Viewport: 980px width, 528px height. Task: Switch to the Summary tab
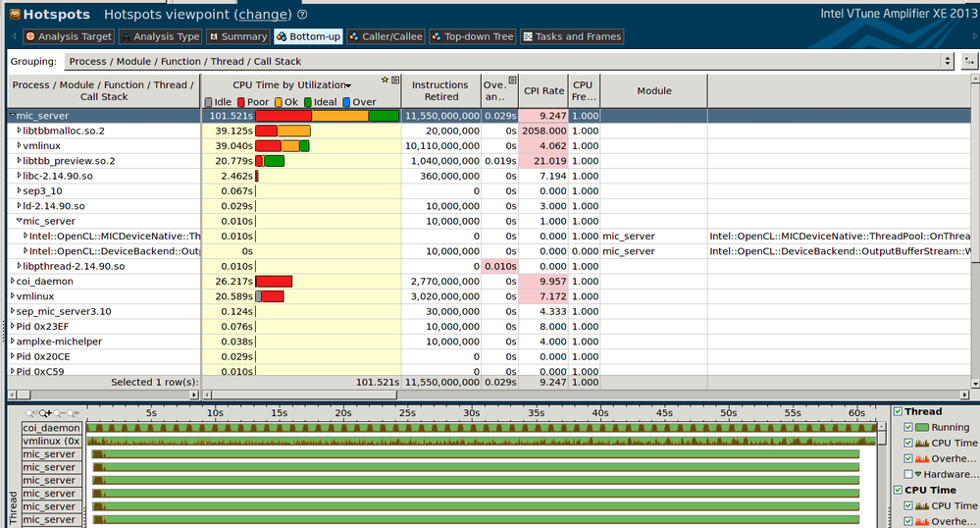(x=238, y=36)
